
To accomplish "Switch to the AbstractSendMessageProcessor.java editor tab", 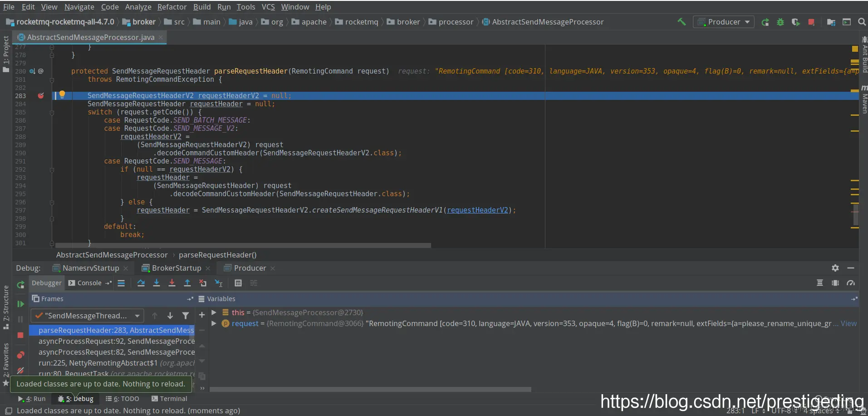I will click(x=90, y=37).
